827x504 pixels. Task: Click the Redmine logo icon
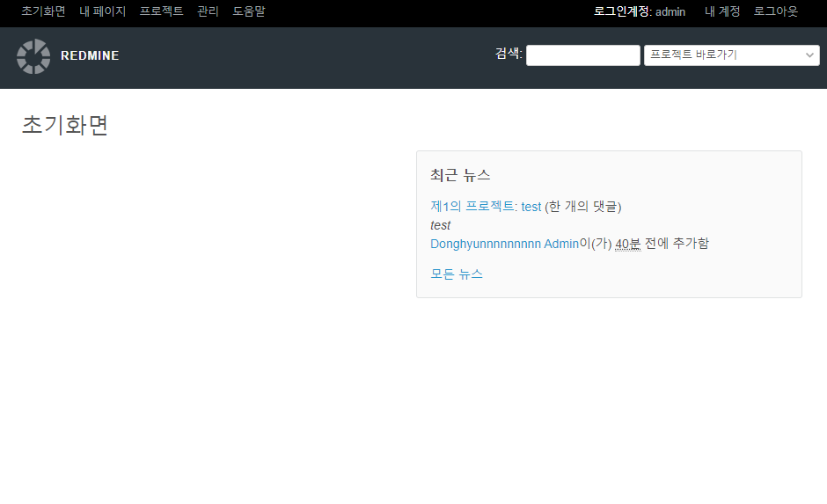33,56
